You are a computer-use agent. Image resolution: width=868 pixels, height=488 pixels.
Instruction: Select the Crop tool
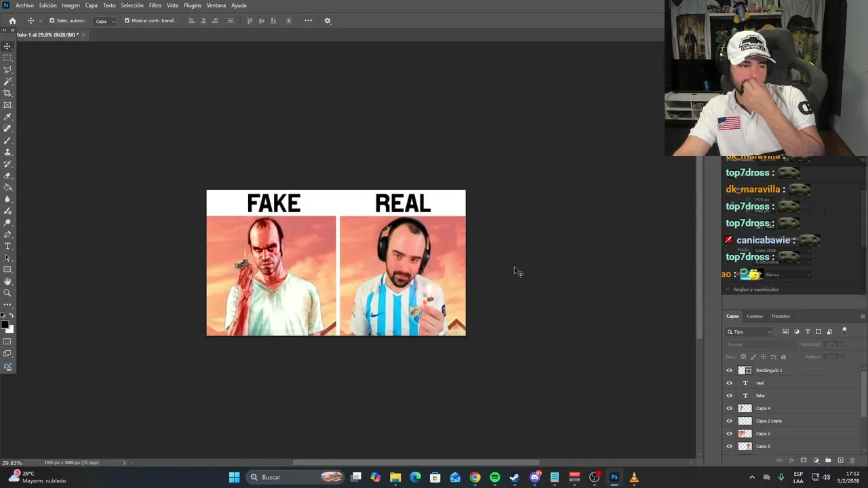pyautogui.click(x=7, y=93)
